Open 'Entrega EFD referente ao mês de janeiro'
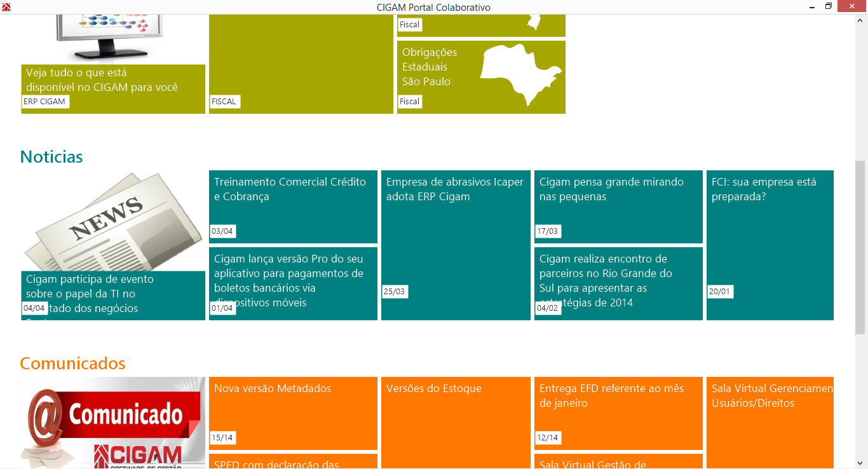Screen dimensions: 868x469 [618, 412]
